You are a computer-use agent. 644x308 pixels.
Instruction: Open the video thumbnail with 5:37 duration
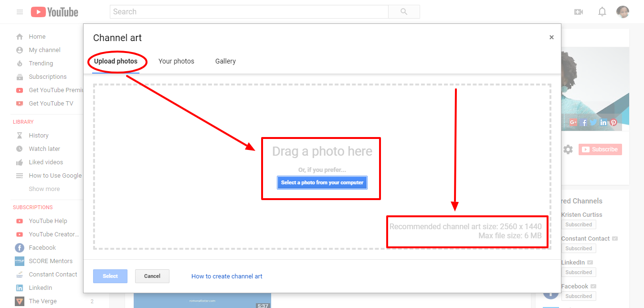[x=202, y=300]
